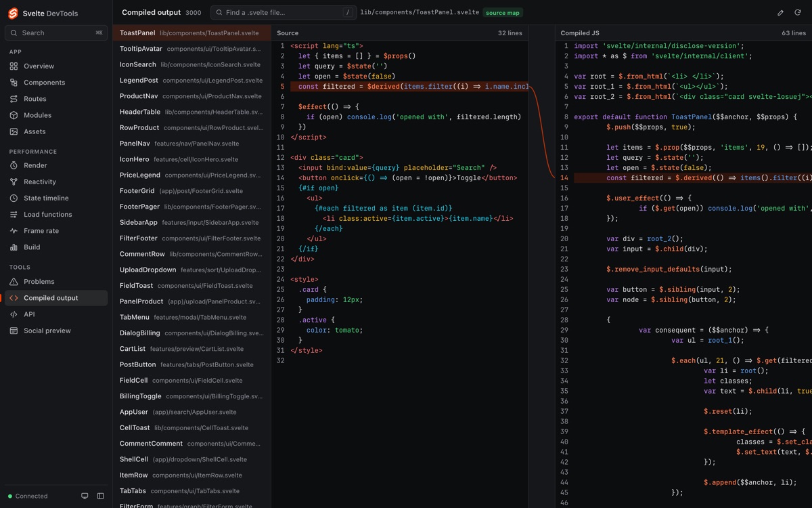This screenshot has width=812, height=508.
Task: Click the "32 lines" source label
Action: 510,33
